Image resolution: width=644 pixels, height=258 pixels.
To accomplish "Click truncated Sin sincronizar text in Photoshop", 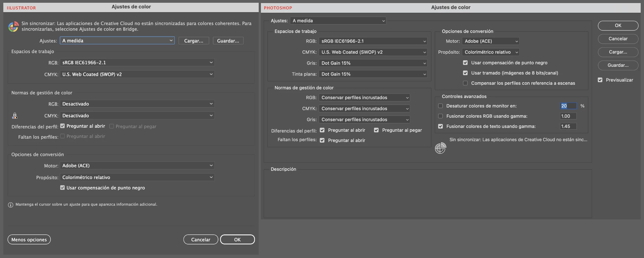I will point(518,140).
